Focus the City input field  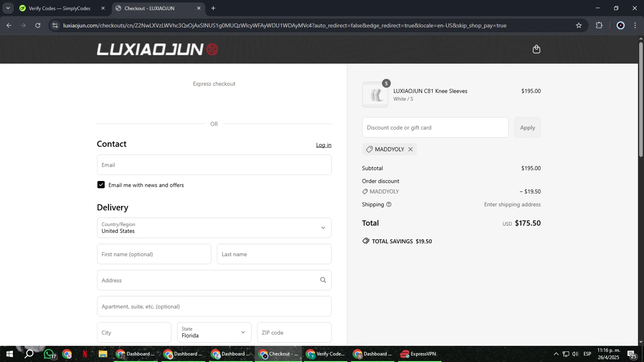tap(134, 332)
